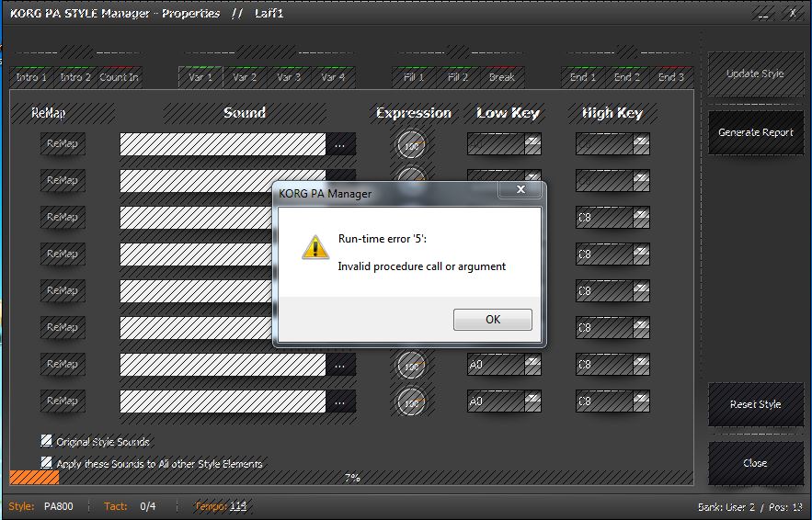812x520 pixels.
Task: Click the Expression column header
Action: tap(413, 113)
